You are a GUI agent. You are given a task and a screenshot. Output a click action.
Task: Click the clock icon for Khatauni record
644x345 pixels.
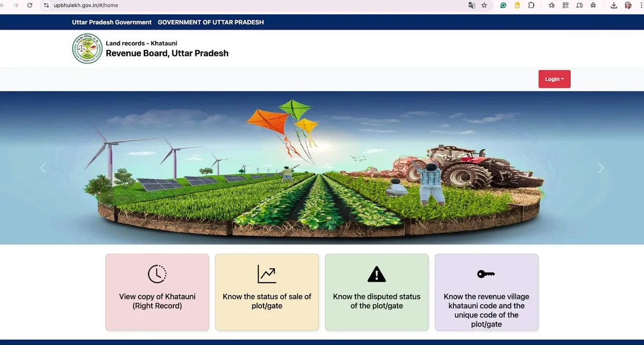coord(157,274)
